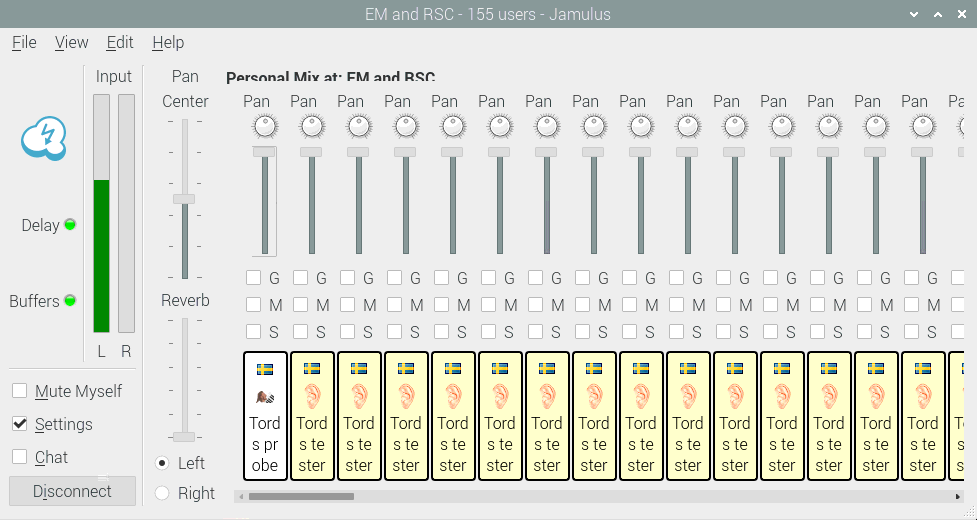977x520 pixels.
Task: Click fader handle of first Tords tester
Action: click(311, 152)
